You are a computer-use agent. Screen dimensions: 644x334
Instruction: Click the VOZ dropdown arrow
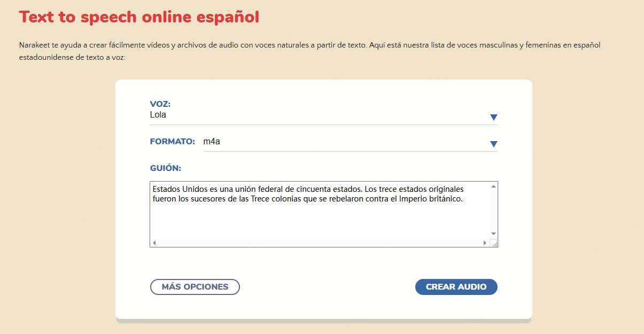(x=494, y=118)
